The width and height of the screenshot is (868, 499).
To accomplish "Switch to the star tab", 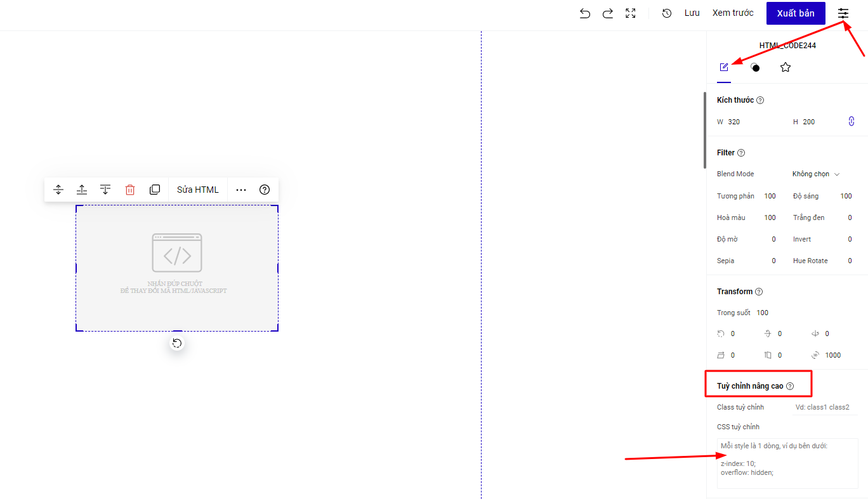I will 786,67.
